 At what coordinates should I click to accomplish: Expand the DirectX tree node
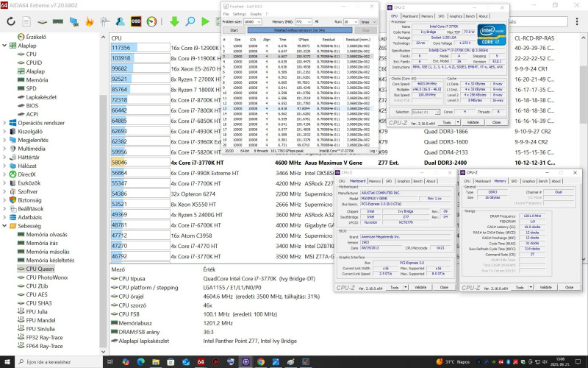[x=4, y=174]
